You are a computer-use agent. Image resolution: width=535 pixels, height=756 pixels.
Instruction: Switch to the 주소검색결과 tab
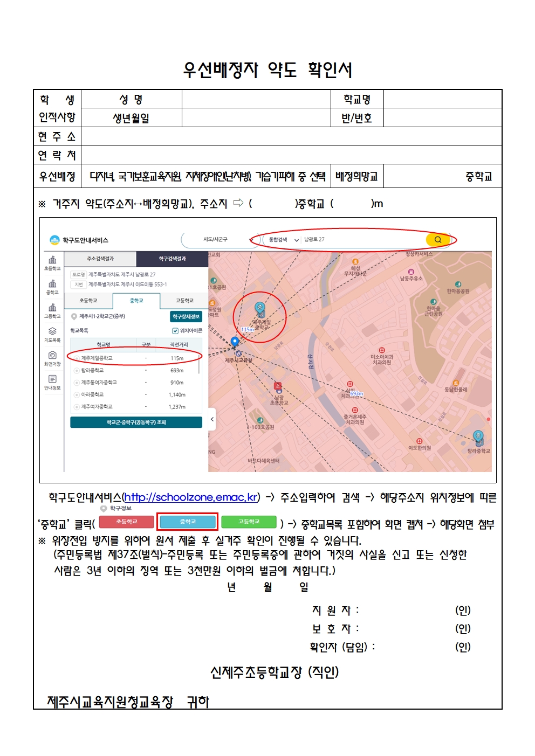point(100,259)
